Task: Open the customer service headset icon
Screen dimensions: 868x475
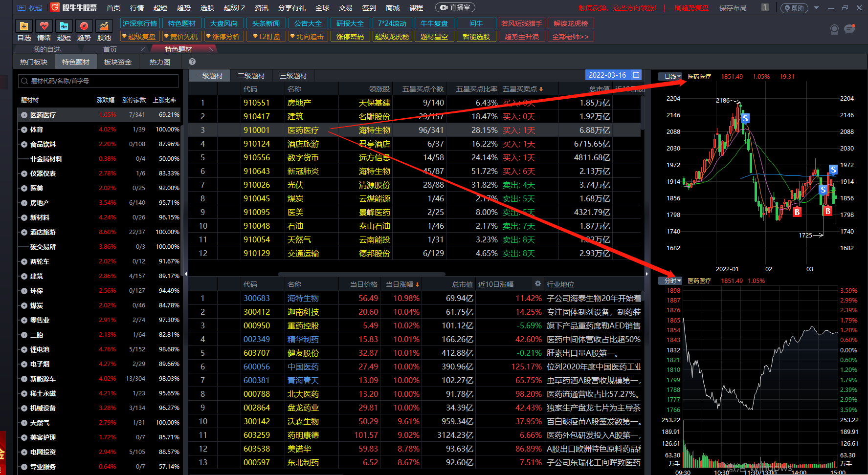Action: tap(834, 29)
